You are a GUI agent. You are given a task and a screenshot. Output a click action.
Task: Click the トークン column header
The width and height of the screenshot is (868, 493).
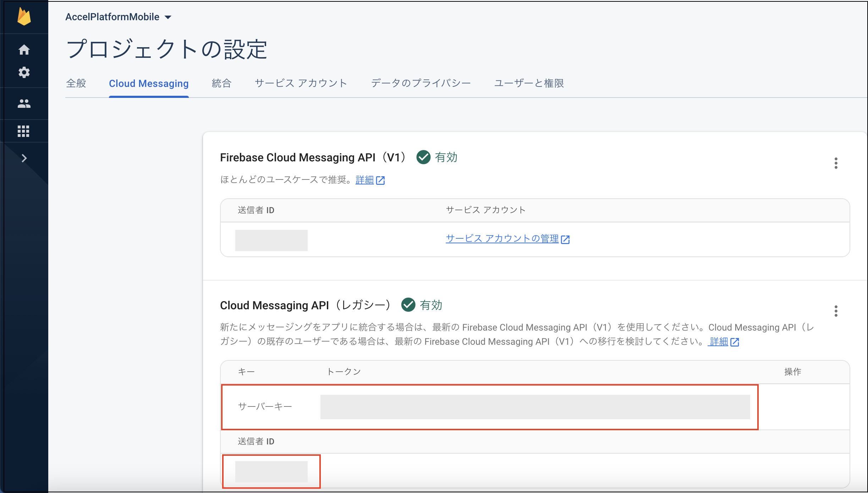[344, 372]
